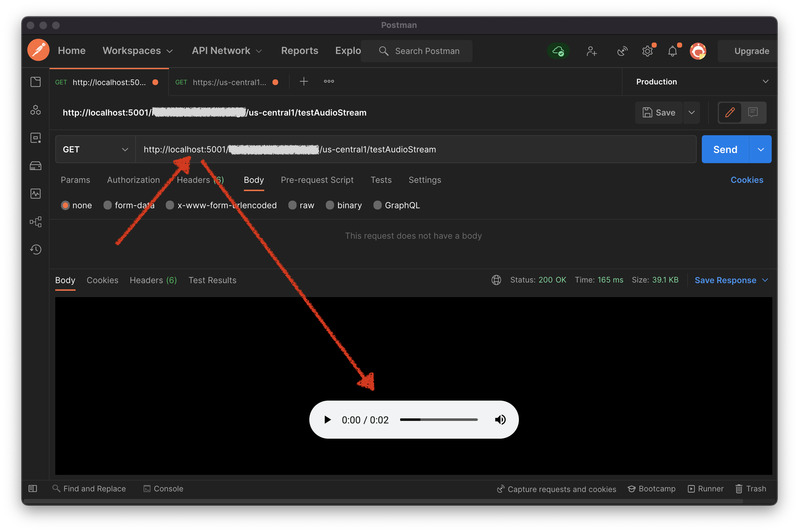Open the tab options ellipsis
799x532 pixels.
coord(329,82)
